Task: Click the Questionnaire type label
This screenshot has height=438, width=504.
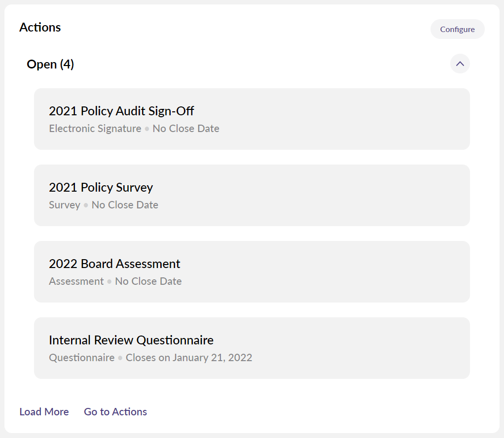Action: 81,358
